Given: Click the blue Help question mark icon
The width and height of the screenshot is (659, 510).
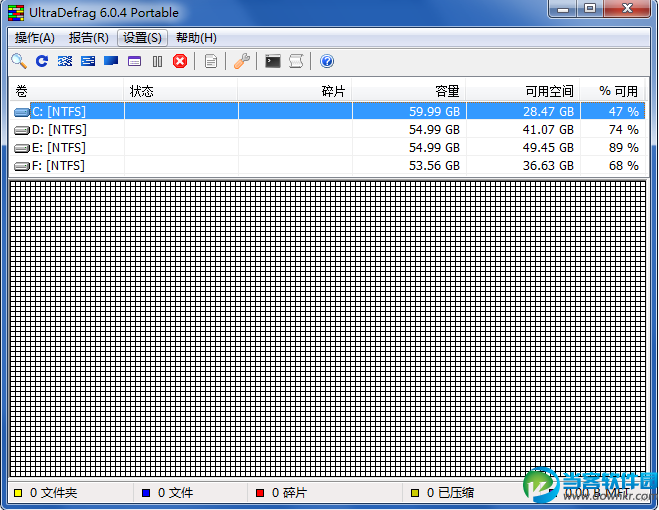Looking at the screenshot, I should [327, 61].
